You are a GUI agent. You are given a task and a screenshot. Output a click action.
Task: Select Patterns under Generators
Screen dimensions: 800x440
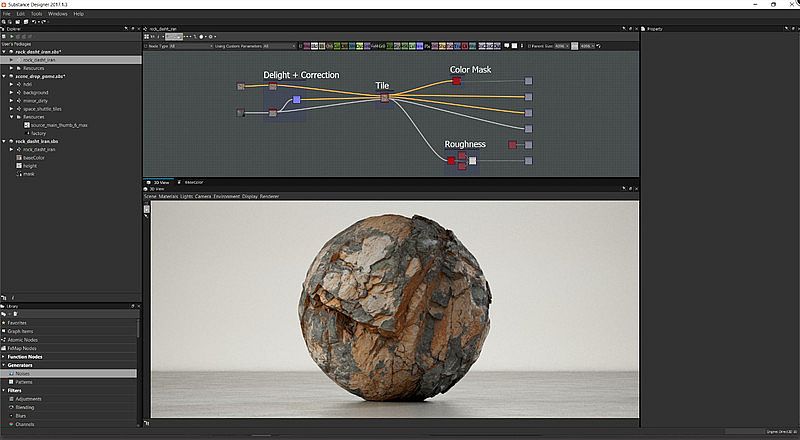[x=23, y=381]
